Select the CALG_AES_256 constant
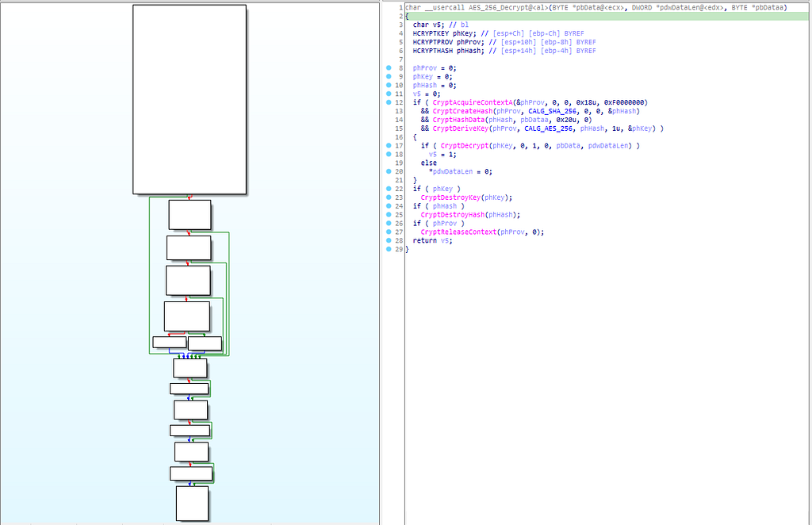 point(549,128)
